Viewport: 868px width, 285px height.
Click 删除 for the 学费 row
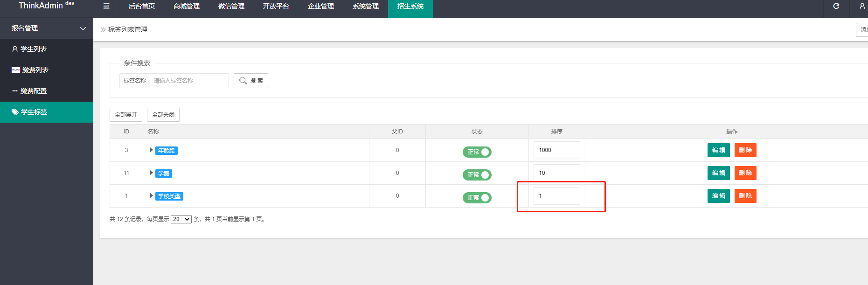[745, 173]
